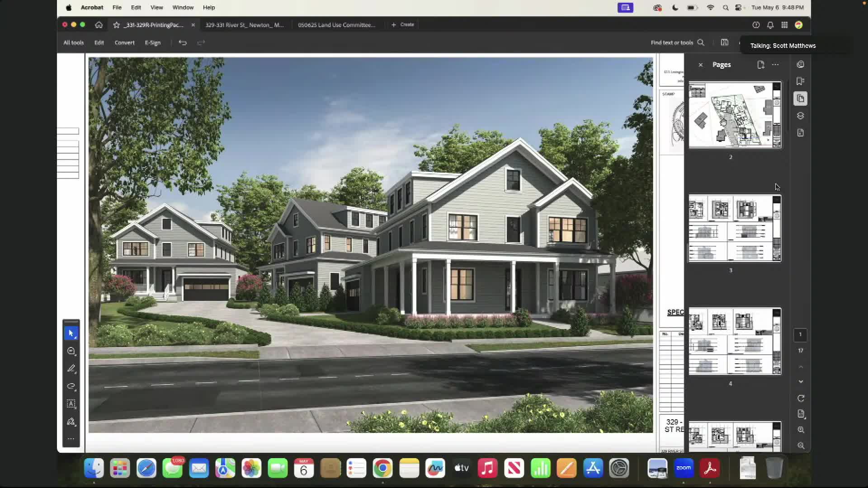Rotate the page view
Viewport: 868px width, 488px height.
(x=801, y=398)
